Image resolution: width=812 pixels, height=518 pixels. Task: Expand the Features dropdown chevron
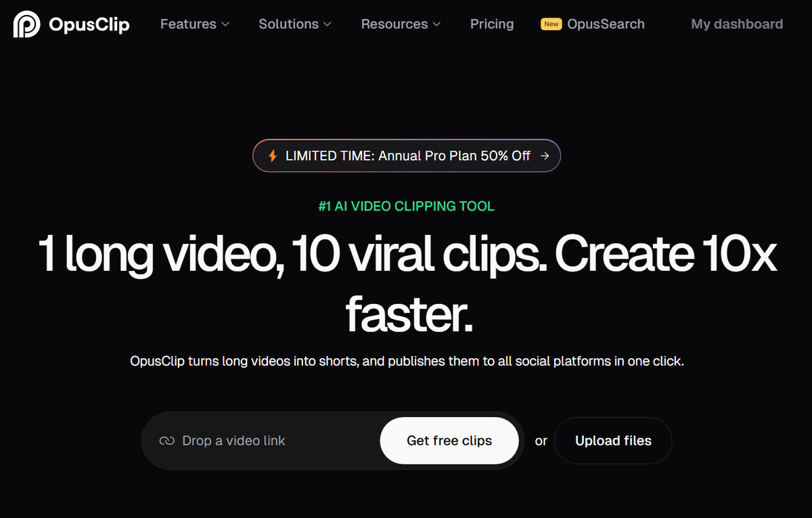point(225,24)
